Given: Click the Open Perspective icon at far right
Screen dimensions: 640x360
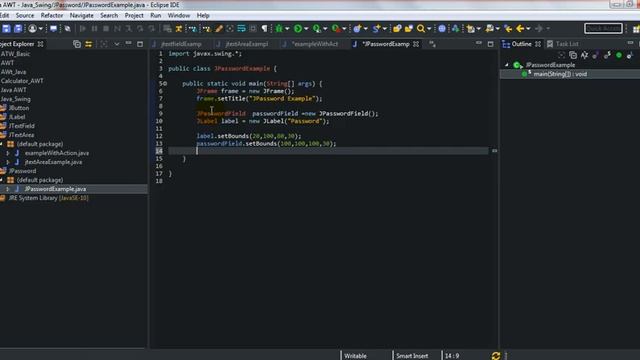Looking at the screenshot, I should (636, 28).
